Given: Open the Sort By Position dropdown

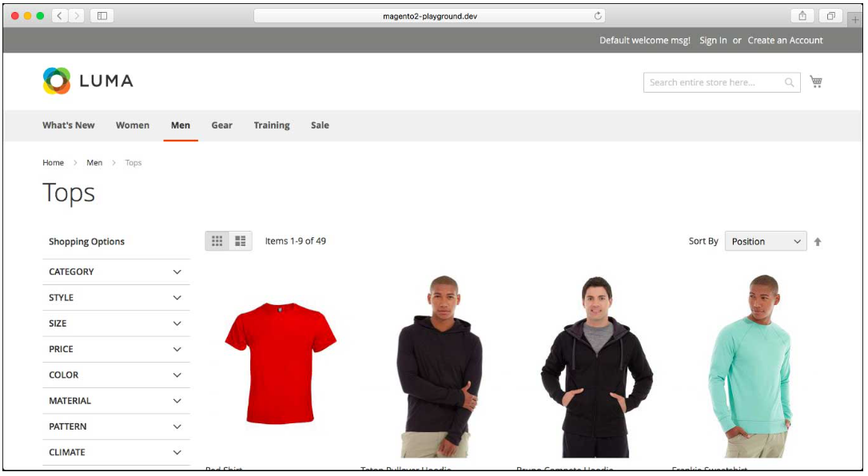Looking at the screenshot, I should click(x=765, y=242).
